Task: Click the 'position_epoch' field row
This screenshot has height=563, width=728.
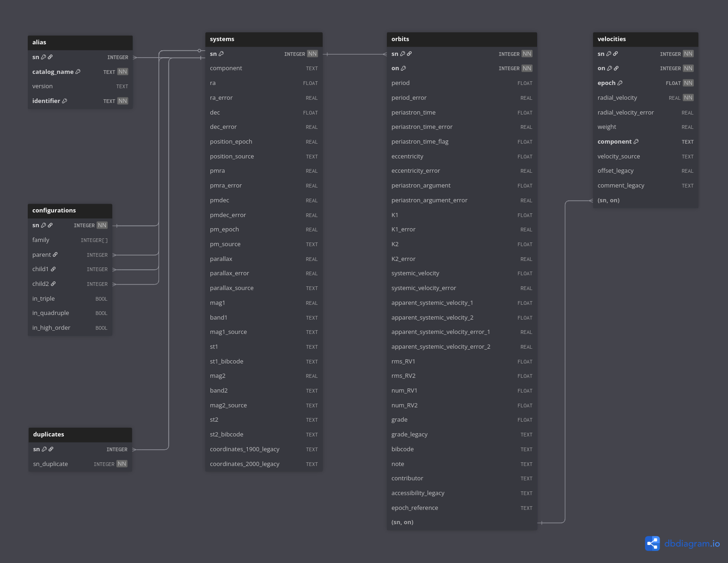Action: (264, 142)
